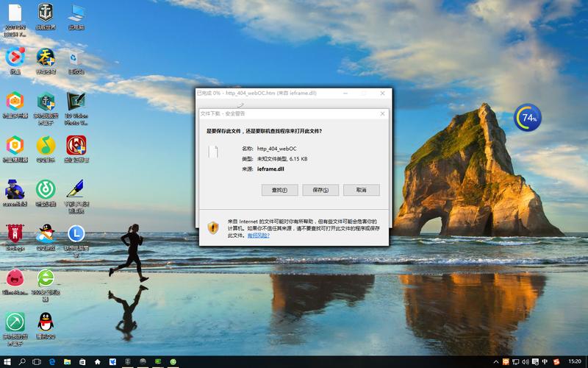Launch Microsoft Edge from taskbar
The width and height of the screenshot is (588, 368).
pos(52,362)
